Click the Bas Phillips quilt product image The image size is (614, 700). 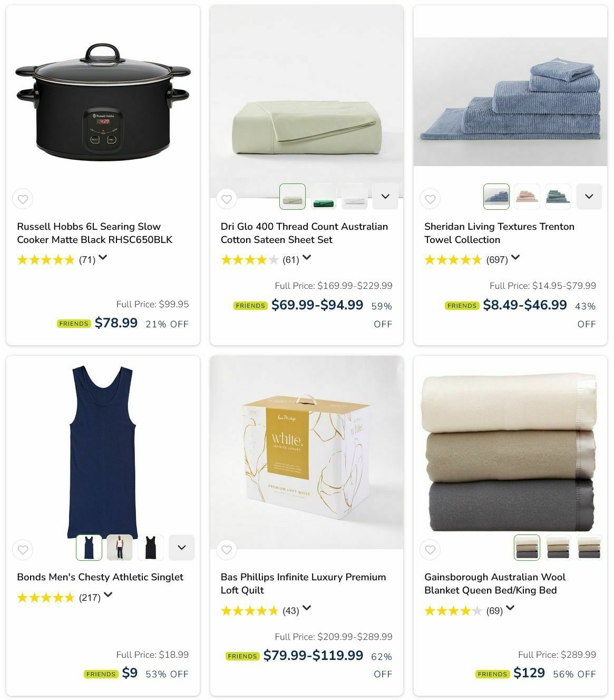point(307,452)
